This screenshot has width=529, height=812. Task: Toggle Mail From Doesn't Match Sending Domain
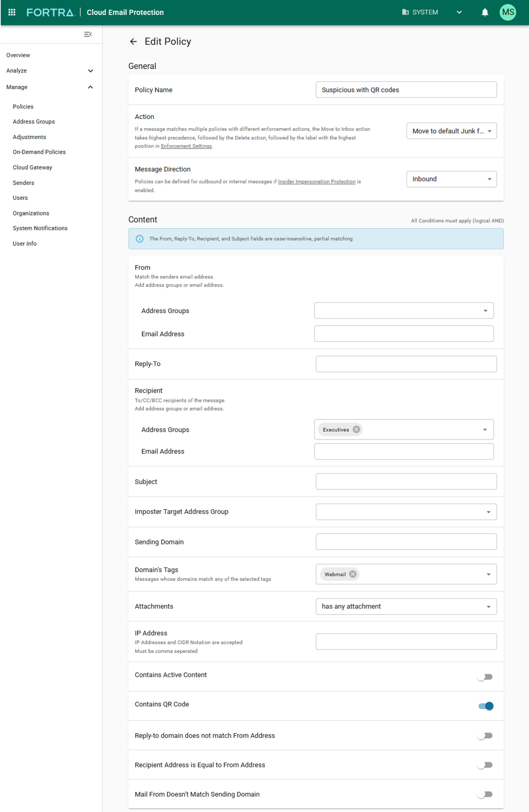click(485, 794)
